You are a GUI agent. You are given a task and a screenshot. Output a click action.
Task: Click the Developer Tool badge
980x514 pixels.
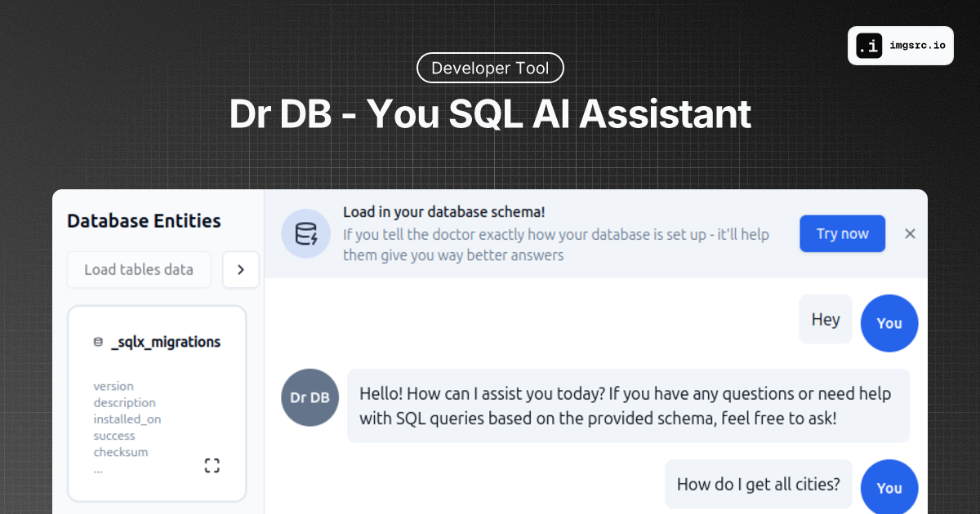click(490, 68)
